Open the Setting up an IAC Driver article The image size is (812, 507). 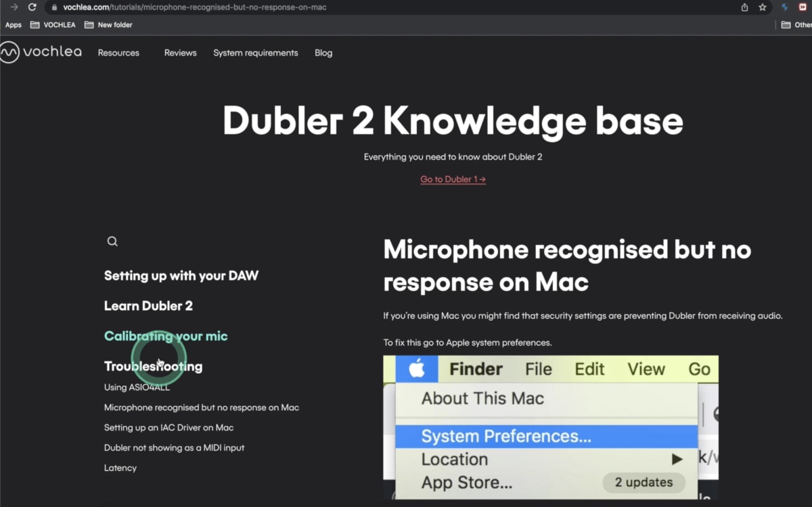(168, 427)
